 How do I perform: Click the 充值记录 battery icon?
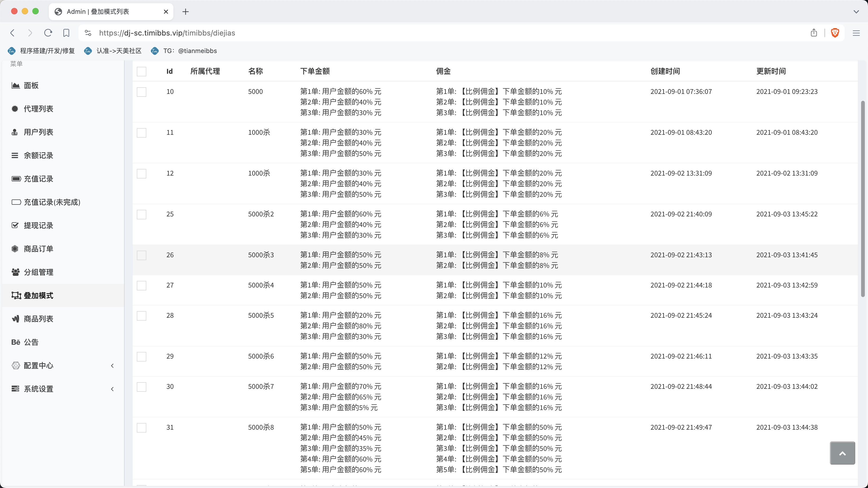pos(16,178)
